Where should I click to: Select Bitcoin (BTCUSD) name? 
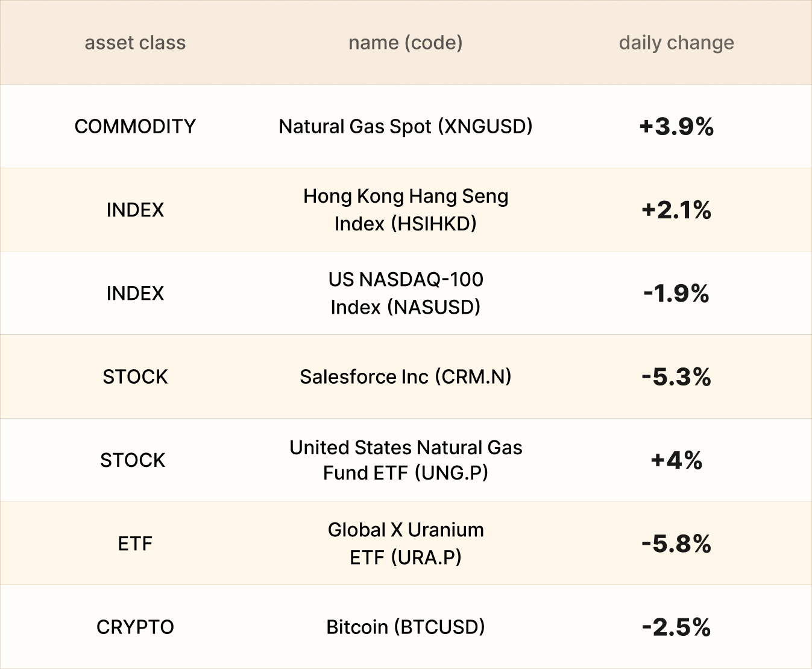click(405, 627)
